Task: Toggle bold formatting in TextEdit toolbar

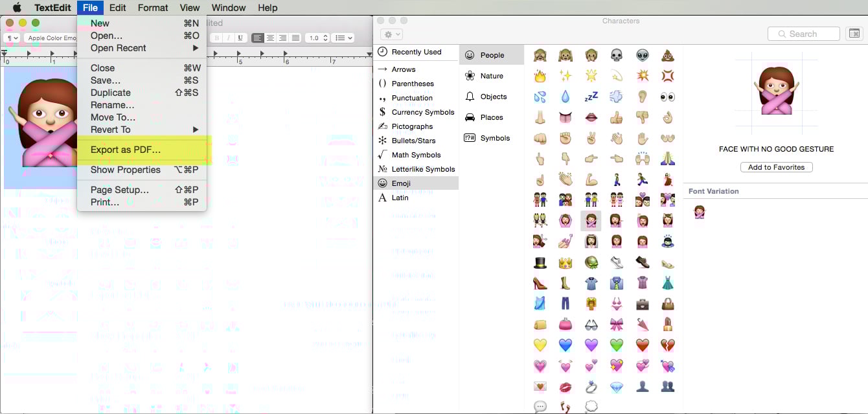Action: pos(217,38)
